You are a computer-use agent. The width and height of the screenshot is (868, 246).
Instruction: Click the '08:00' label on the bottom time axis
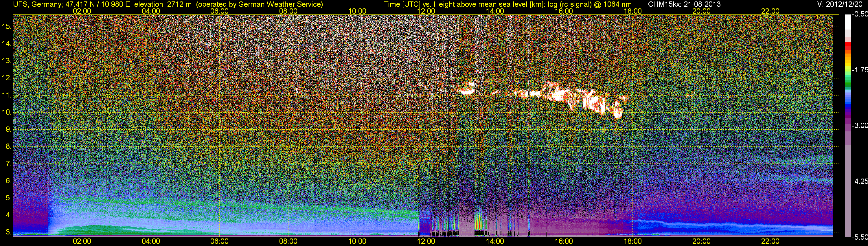click(288, 241)
